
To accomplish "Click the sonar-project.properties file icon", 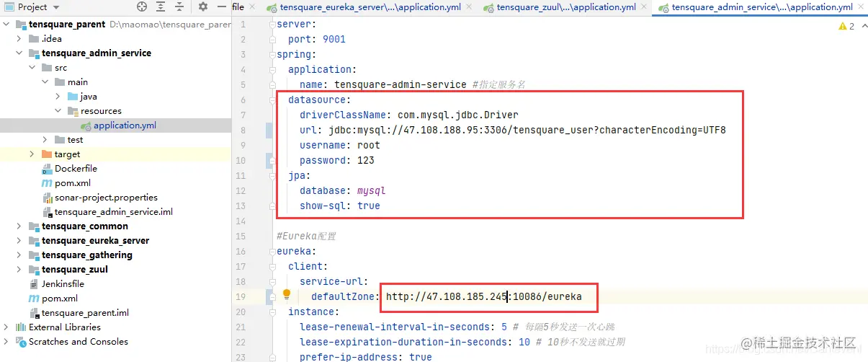I will coord(48,197).
